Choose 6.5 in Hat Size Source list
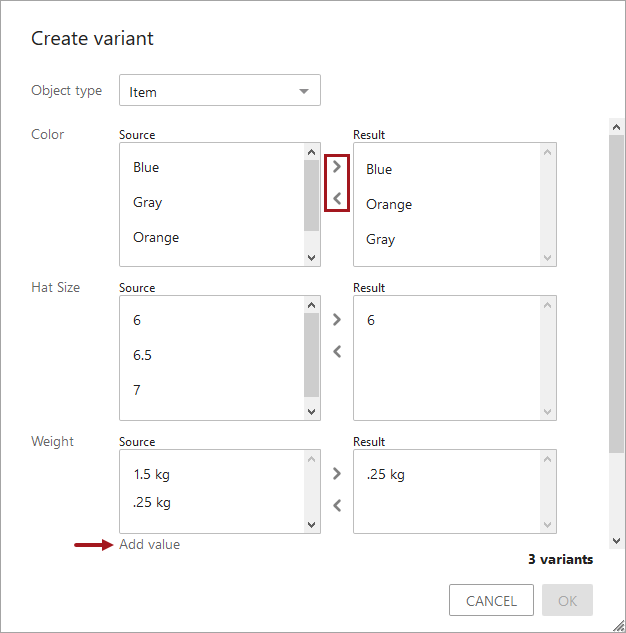The width and height of the screenshot is (626, 633). pyautogui.click(x=143, y=355)
